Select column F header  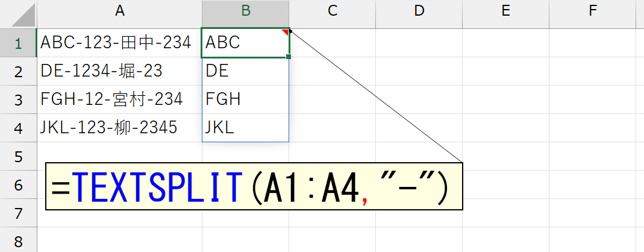592,14
